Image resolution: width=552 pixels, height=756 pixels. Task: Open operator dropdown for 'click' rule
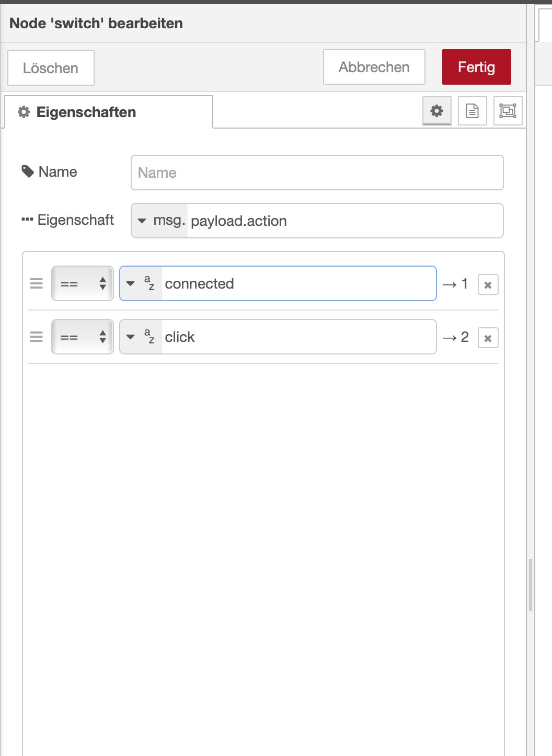pyautogui.click(x=83, y=337)
